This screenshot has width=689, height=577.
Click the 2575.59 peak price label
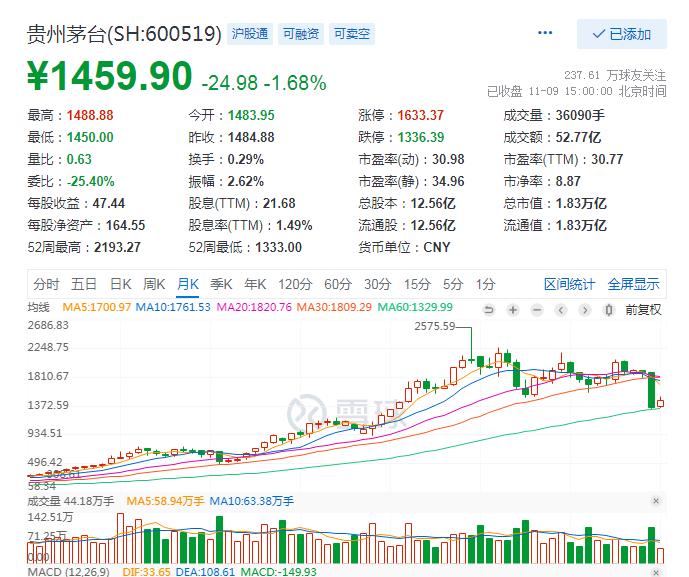click(435, 327)
